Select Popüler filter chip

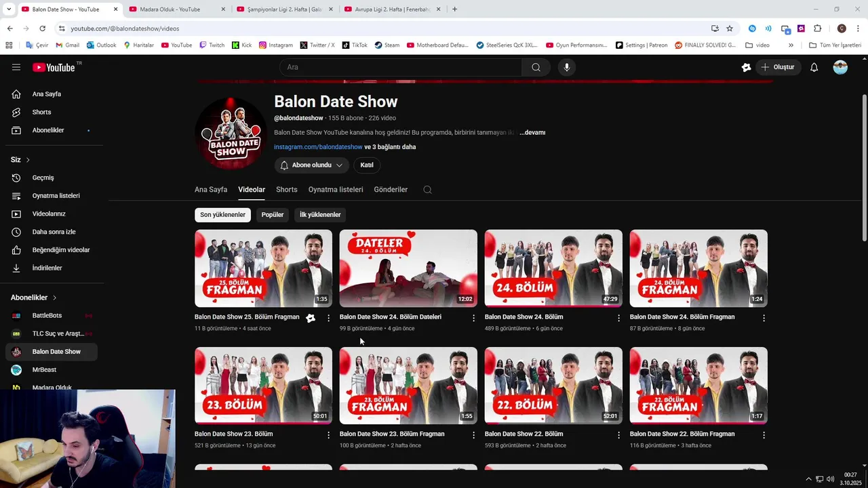click(273, 215)
